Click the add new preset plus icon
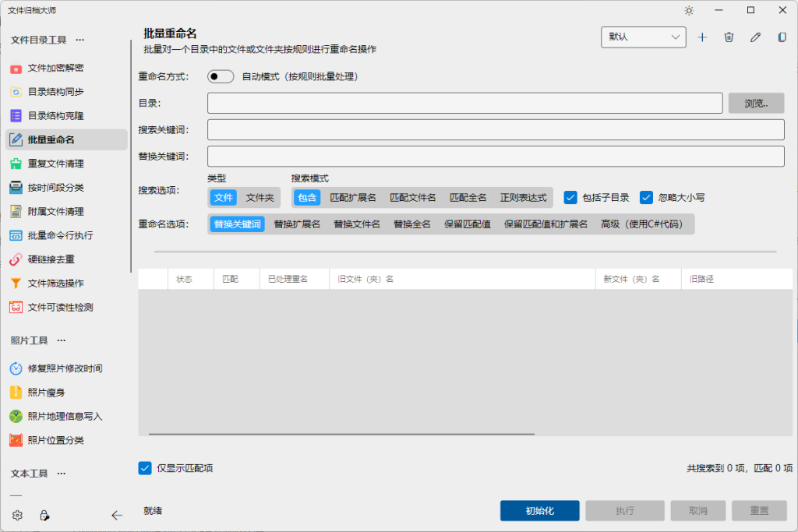This screenshot has height=532, width=798. (702, 37)
